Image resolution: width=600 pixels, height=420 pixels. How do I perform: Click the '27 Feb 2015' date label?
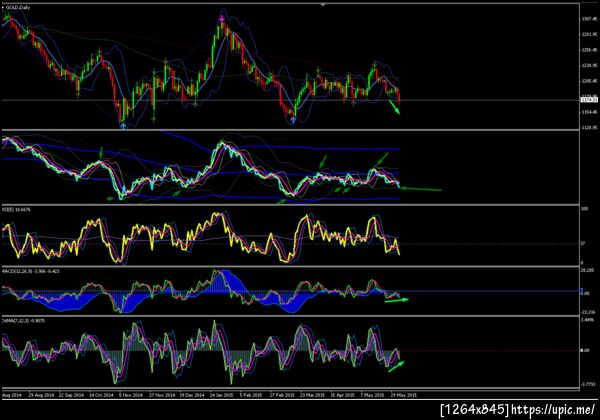pos(282,395)
